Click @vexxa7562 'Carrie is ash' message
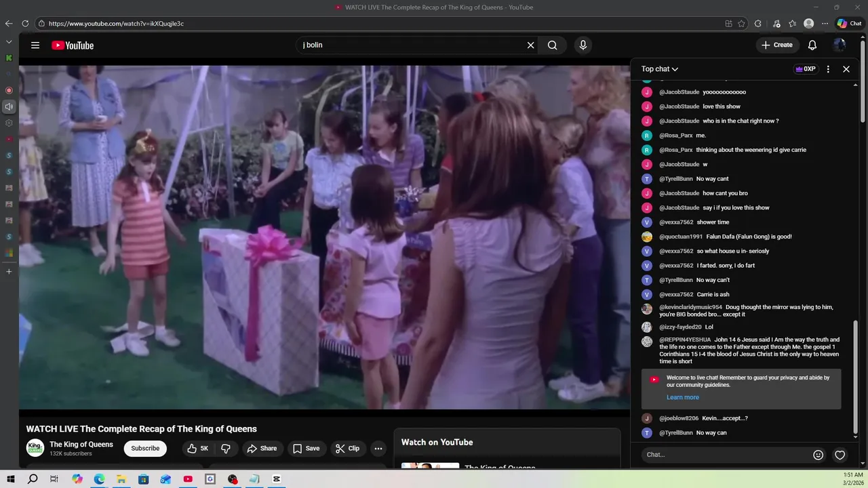Image resolution: width=868 pixels, height=488 pixels. pos(713,295)
